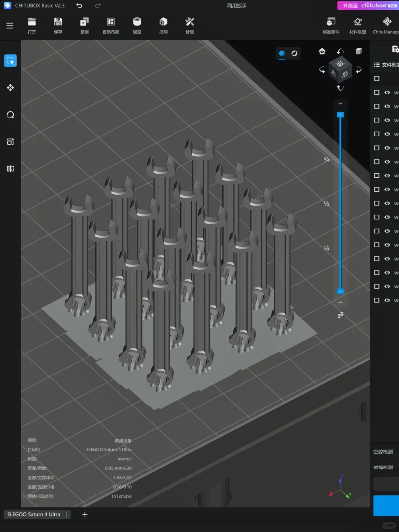Click the ¾ mark on layer slider

[x=327, y=159]
